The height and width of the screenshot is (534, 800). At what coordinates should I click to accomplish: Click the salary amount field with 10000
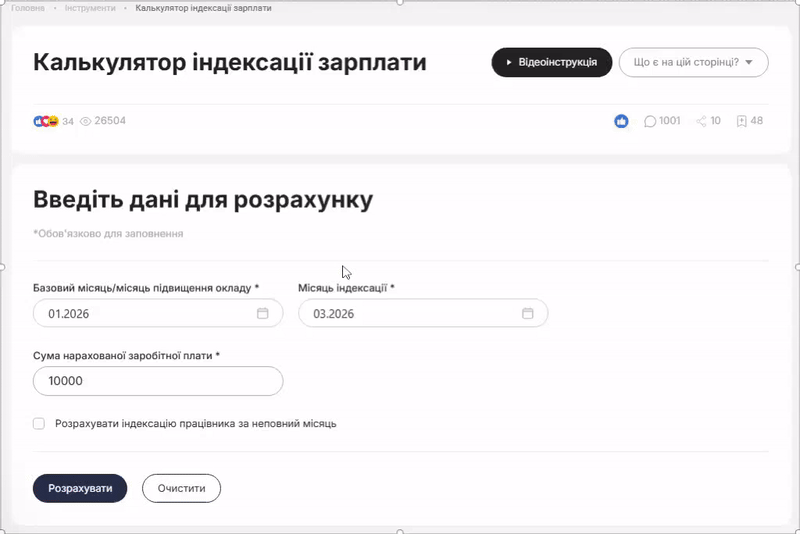158,381
